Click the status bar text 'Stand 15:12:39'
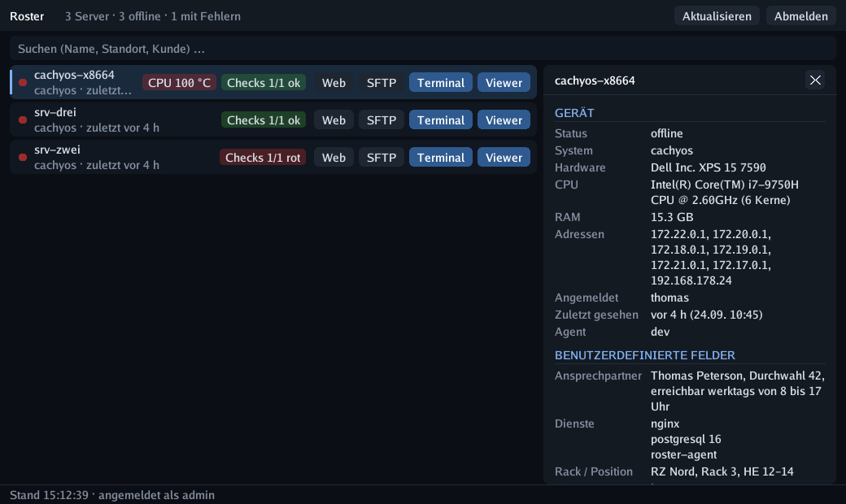This screenshot has width=846, height=504. 49,495
